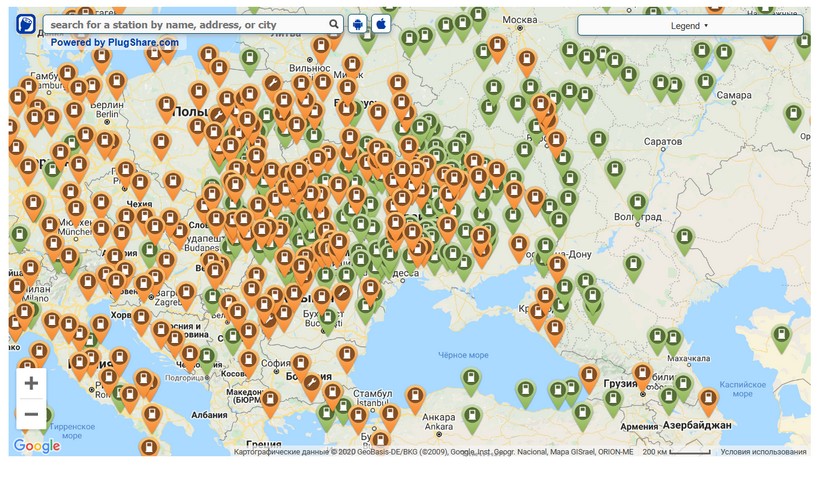Select wrench marker right of София
823x487 pixels.
311,386
